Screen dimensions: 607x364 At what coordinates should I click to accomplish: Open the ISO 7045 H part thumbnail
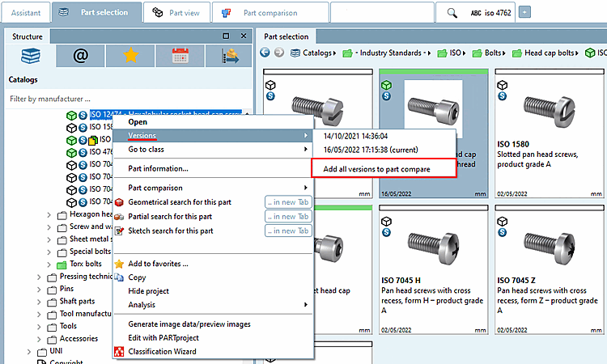pyautogui.click(x=434, y=269)
